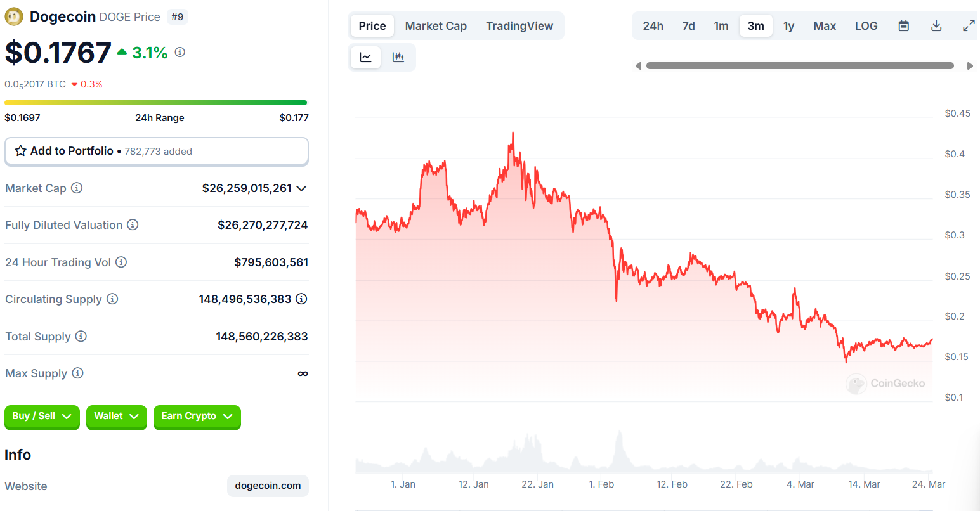Open the Wallet dropdown
The width and height of the screenshot is (980, 511).
[x=117, y=417]
